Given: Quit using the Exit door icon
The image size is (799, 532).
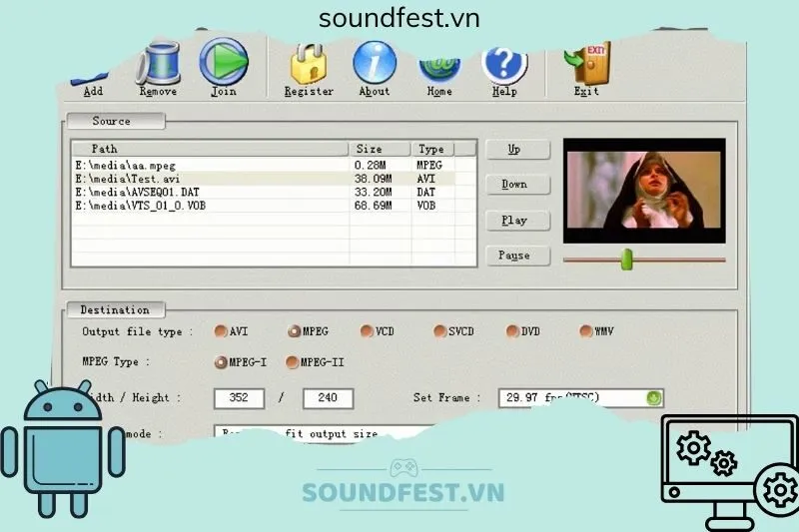Looking at the screenshot, I should coord(587,63).
